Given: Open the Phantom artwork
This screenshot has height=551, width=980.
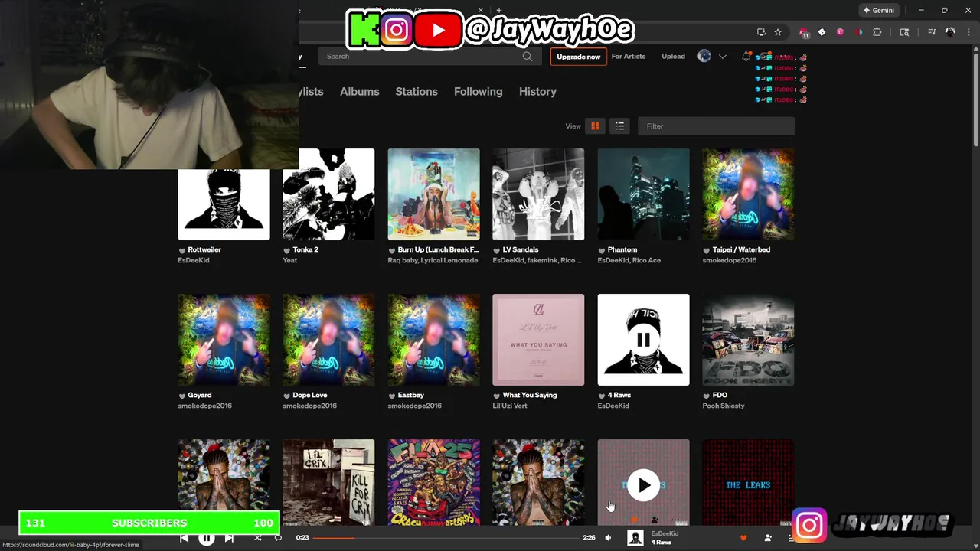Looking at the screenshot, I should 643,194.
